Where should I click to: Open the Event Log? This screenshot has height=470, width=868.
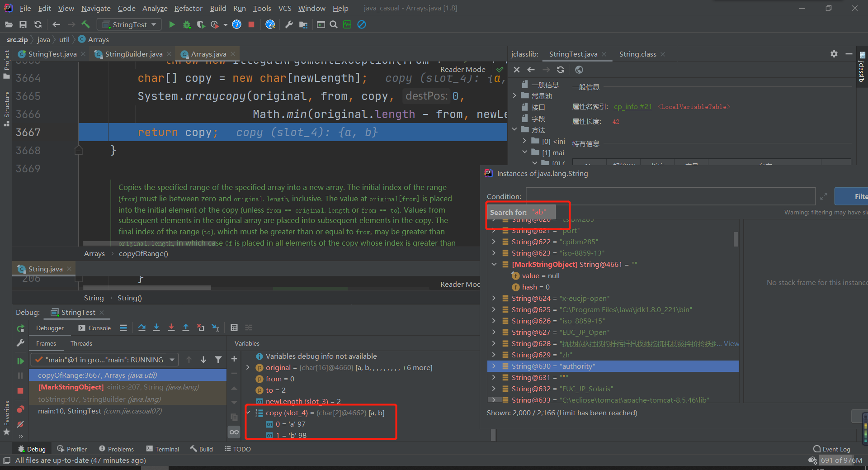click(x=832, y=449)
